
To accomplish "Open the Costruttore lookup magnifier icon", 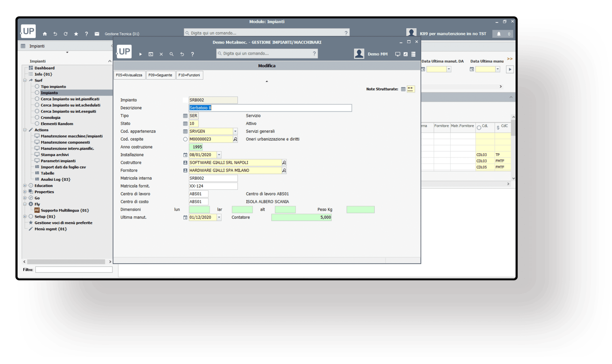I will [284, 163].
